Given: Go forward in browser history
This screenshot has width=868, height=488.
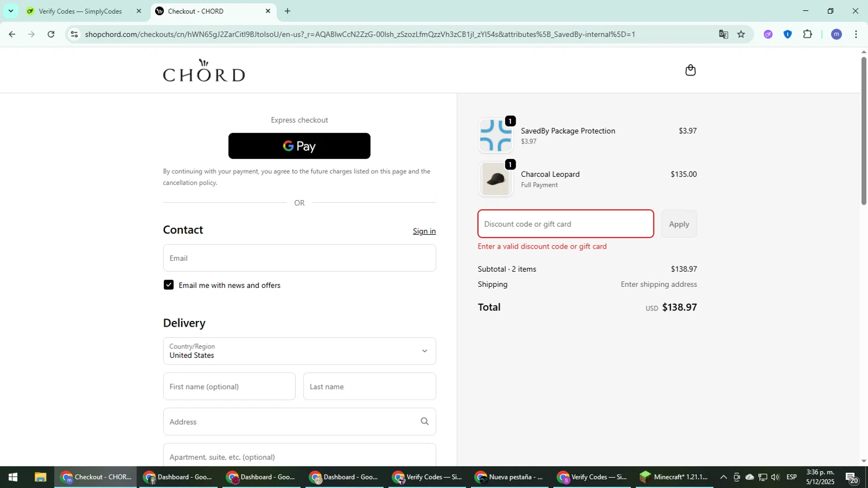Looking at the screenshot, I should (32, 34).
